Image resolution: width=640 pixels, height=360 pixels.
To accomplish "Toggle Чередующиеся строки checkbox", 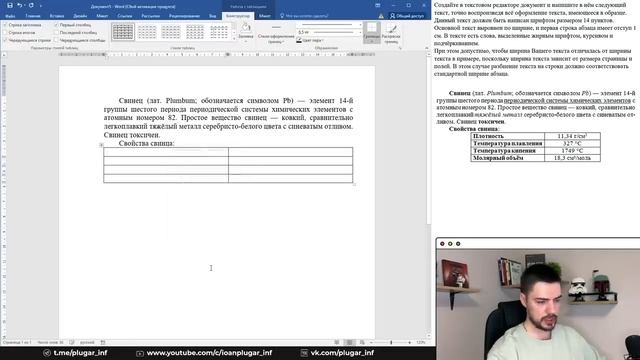I will [5, 40].
